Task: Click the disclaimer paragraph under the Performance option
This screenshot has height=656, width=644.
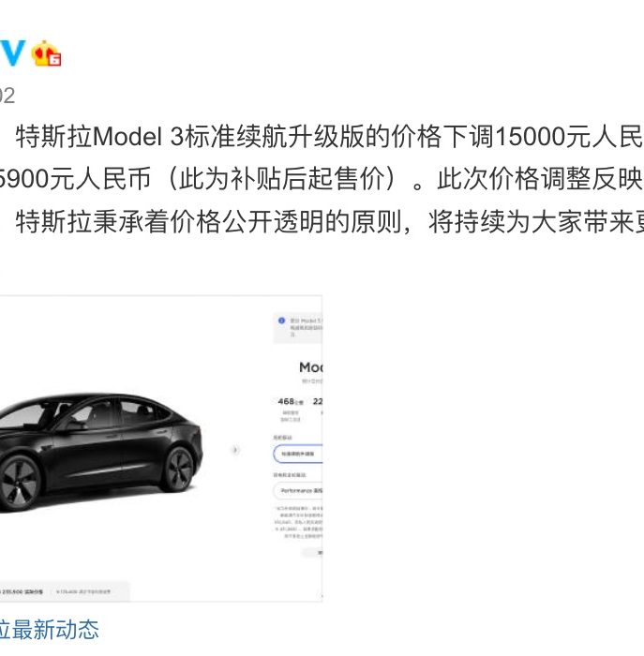Action: coord(298,522)
